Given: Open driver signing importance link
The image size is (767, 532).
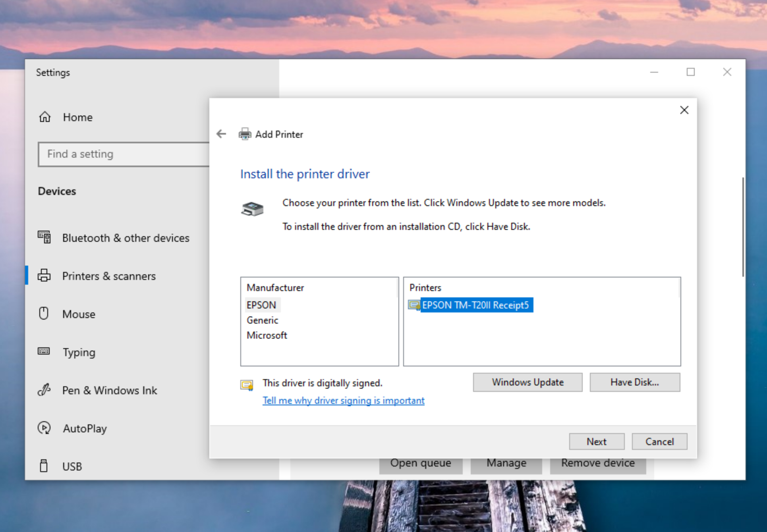Looking at the screenshot, I should coord(343,401).
